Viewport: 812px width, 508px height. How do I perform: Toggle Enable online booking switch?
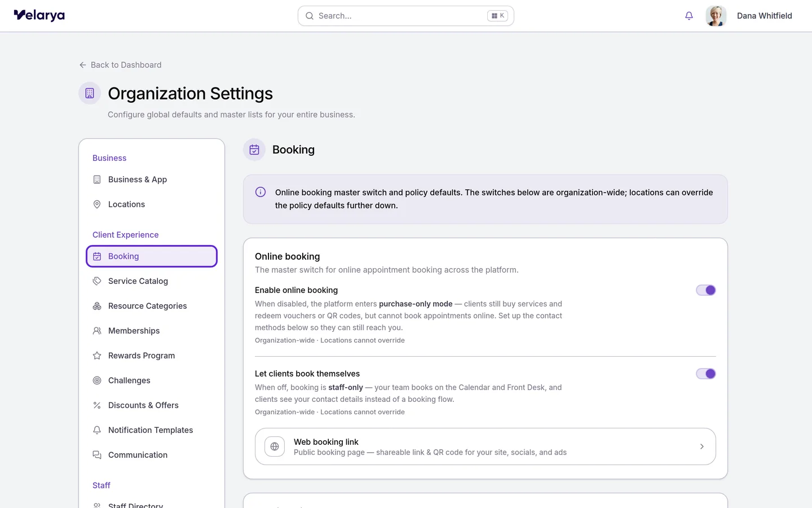[706, 290]
